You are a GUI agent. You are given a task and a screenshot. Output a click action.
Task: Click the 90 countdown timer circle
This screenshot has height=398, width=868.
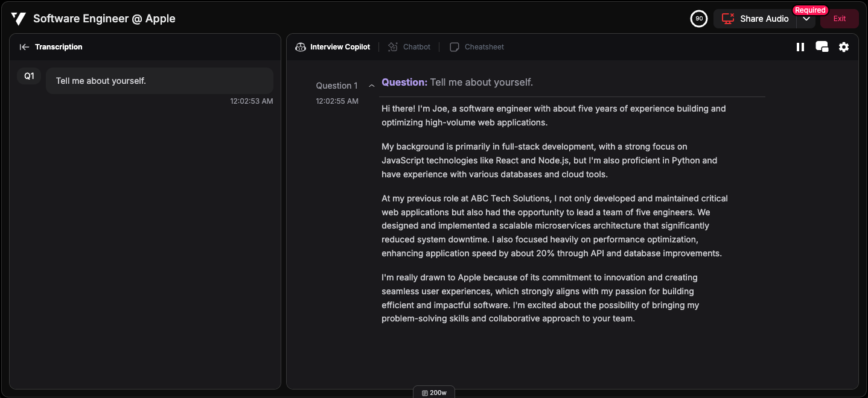[698, 19]
